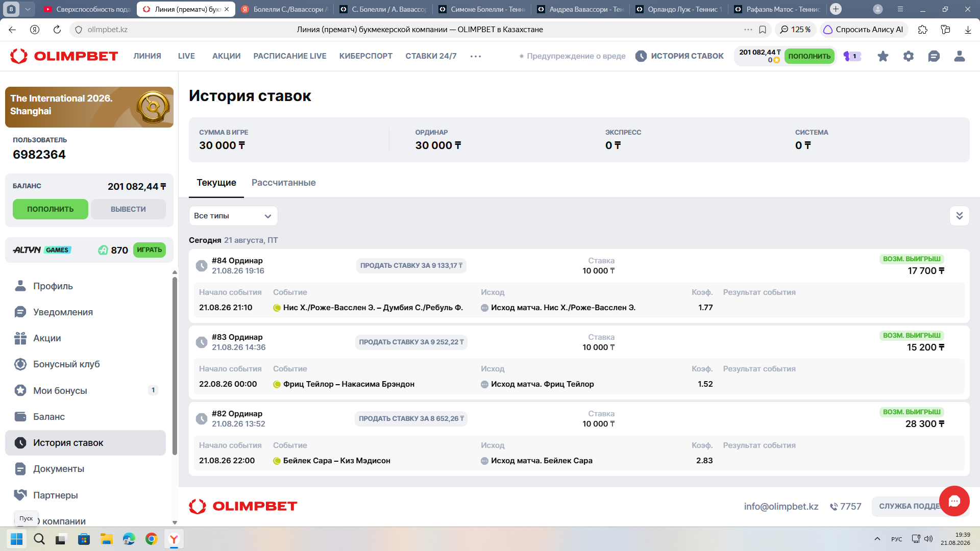Sell bet #84 for 9 133,17 ₸
Viewport: 980px width, 551px height.
411,266
